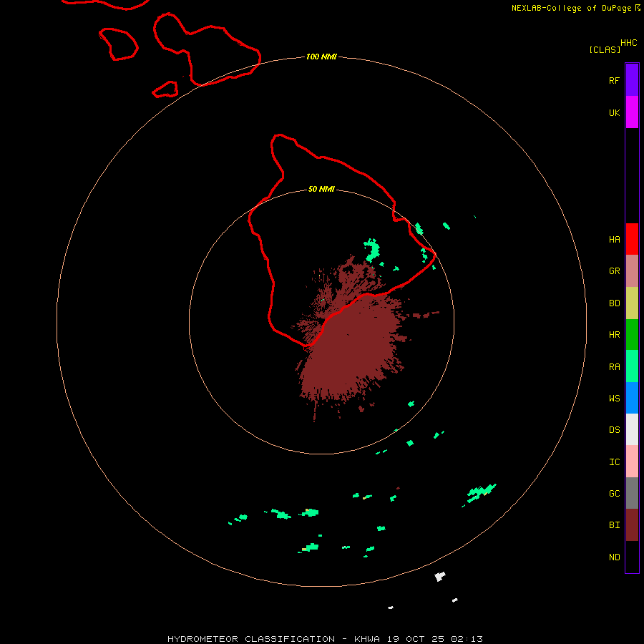Click the WS legend label
The width and height of the screenshot is (644, 644).
click(x=614, y=398)
